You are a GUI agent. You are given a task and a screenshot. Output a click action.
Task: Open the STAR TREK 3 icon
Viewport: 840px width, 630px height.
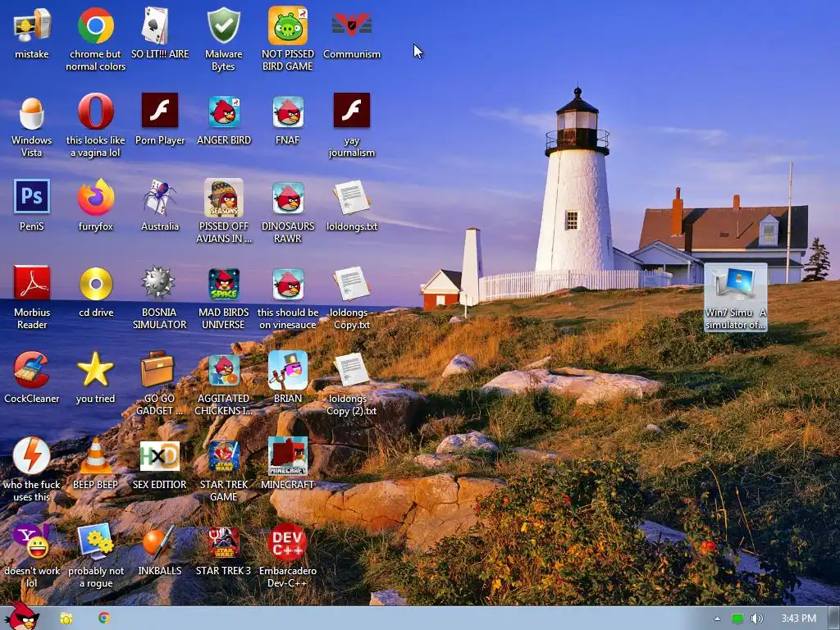[x=223, y=543]
